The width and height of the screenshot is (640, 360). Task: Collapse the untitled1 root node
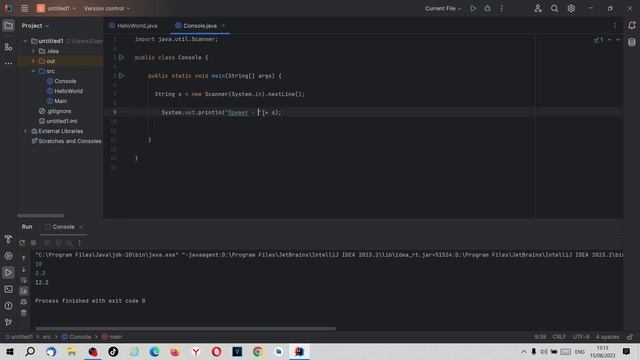[25, 41]
